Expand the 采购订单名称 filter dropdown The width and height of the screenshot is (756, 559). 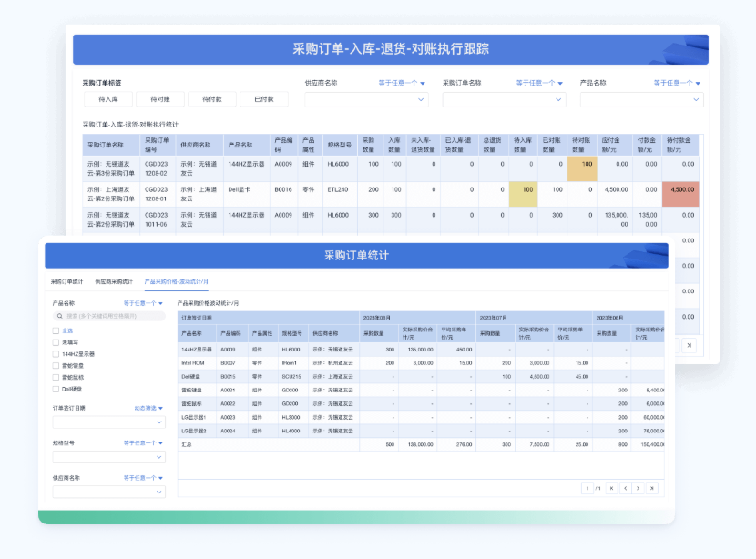click(558, 99)
